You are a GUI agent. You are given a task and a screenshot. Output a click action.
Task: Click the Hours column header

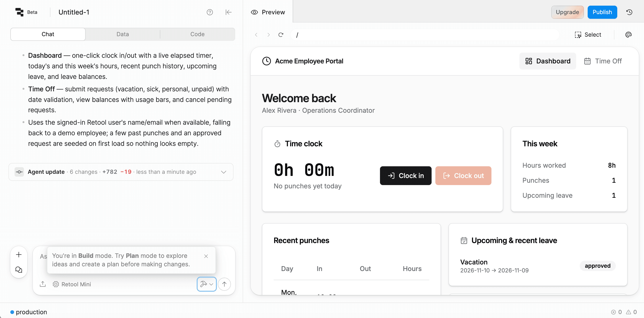coord(412,269)
